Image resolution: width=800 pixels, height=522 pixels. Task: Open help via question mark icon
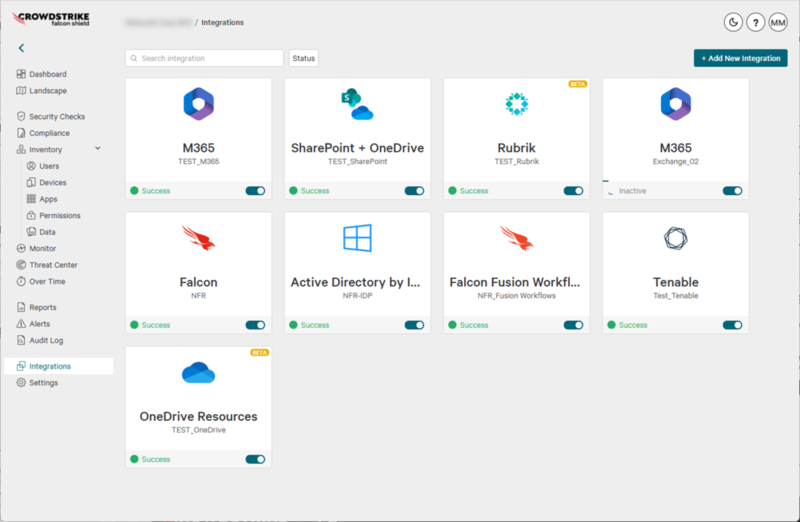point(756,22)
